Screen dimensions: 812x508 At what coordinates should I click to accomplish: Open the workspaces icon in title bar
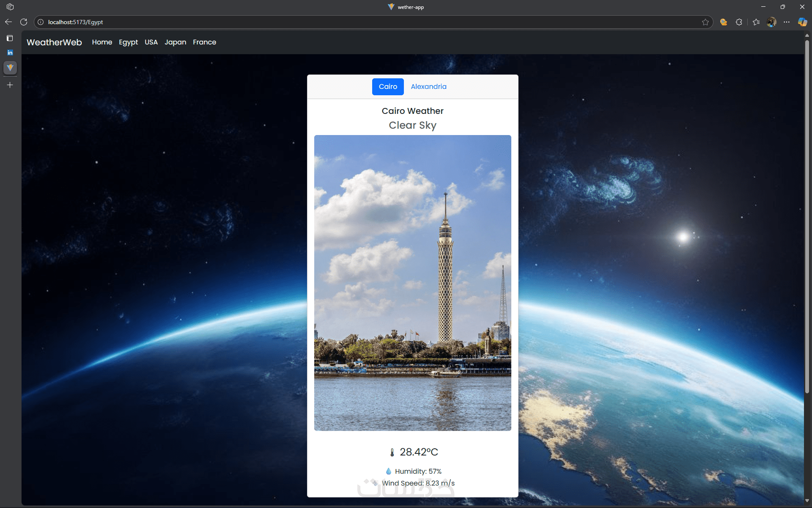(x=10, y=7)
